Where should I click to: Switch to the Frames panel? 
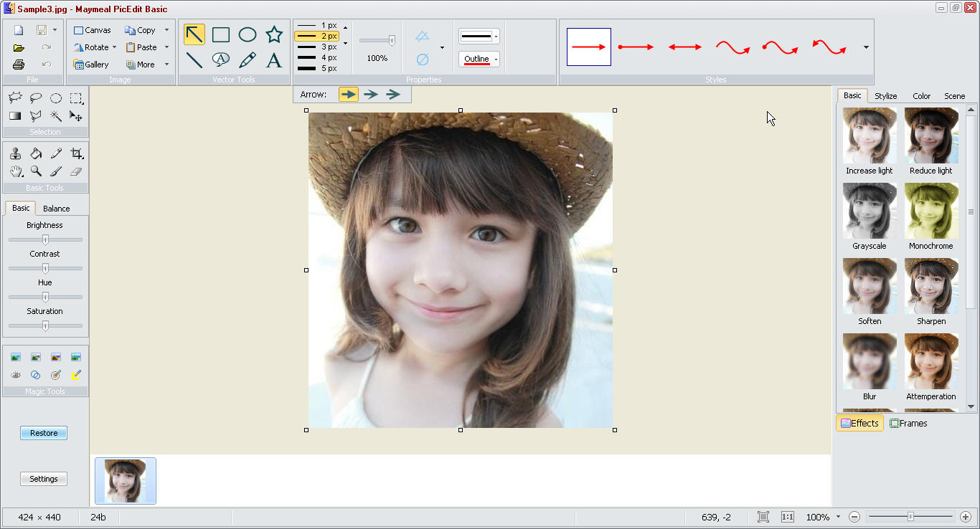point(908,424)
